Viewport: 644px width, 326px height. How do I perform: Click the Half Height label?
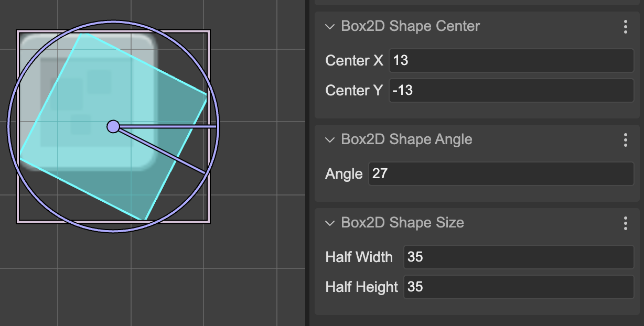[x=361, y=287]
